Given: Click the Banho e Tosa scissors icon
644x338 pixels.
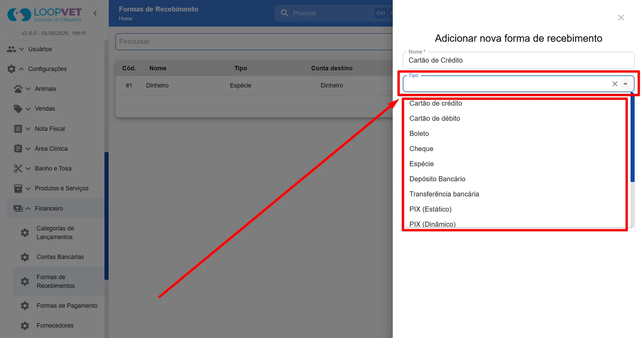Looking at the screenshot, I should pos(18,168).
